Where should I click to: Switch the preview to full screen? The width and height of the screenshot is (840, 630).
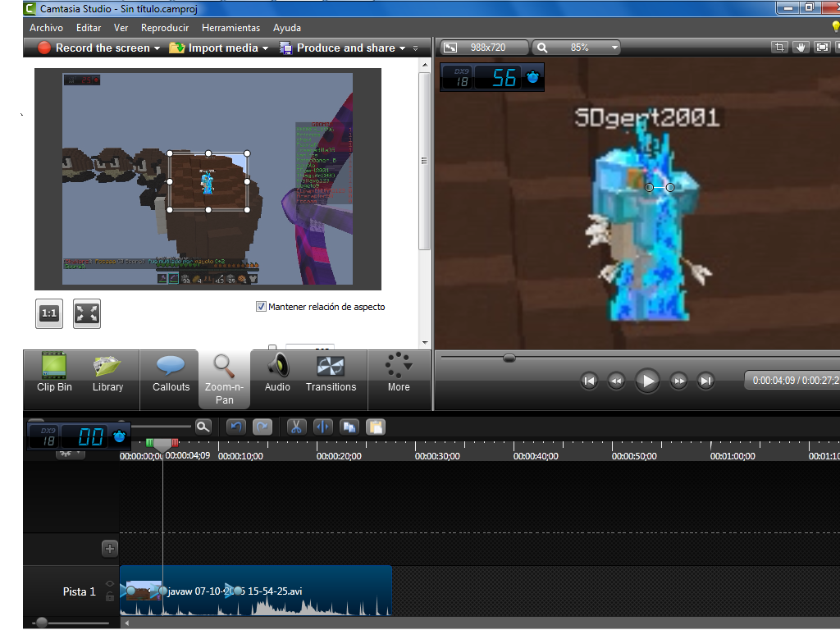(x=822, y=47)
